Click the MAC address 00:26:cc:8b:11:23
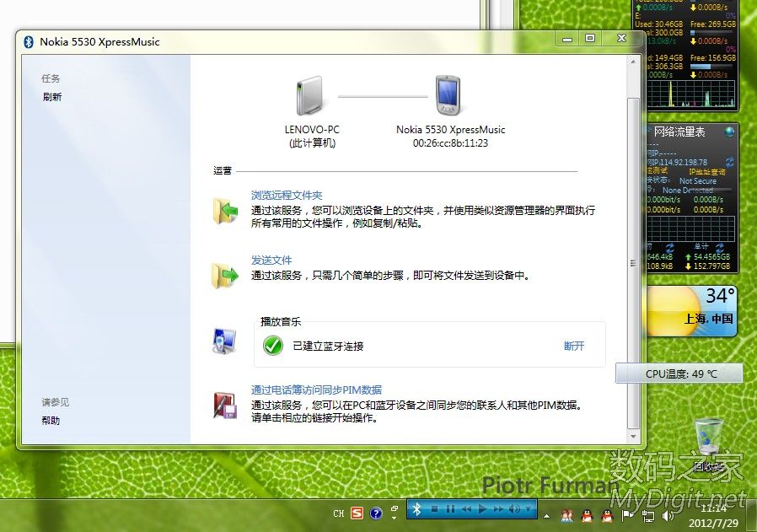 (x=450, y=142)
